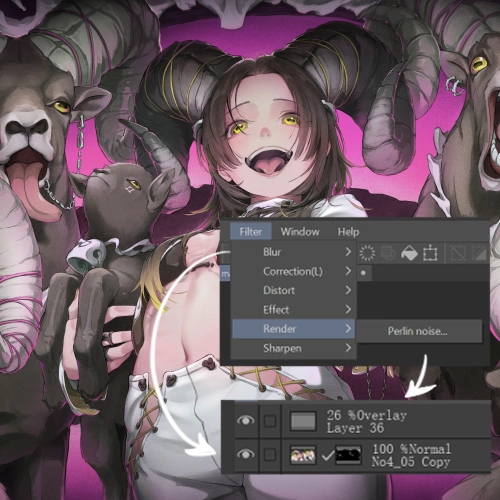Click the dimmed dotted selection icon
Image resolution: width=500 pixels, height=500 pixels.
pos(388,253)
